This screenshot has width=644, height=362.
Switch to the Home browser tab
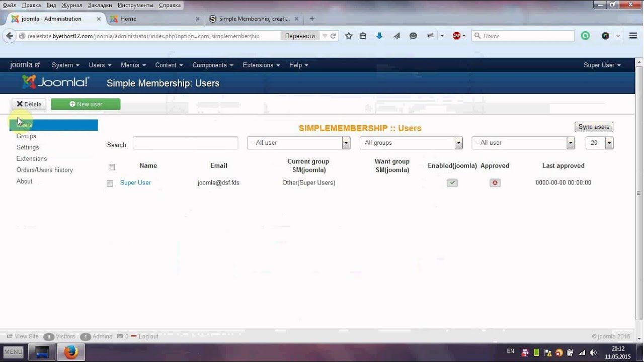(x=155, y=19)
